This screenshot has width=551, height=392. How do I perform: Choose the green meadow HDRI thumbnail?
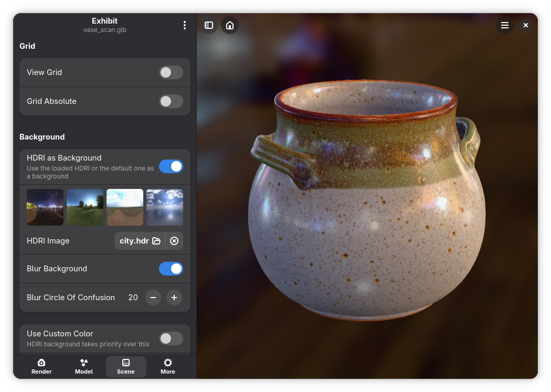click(x=85, y=207)
